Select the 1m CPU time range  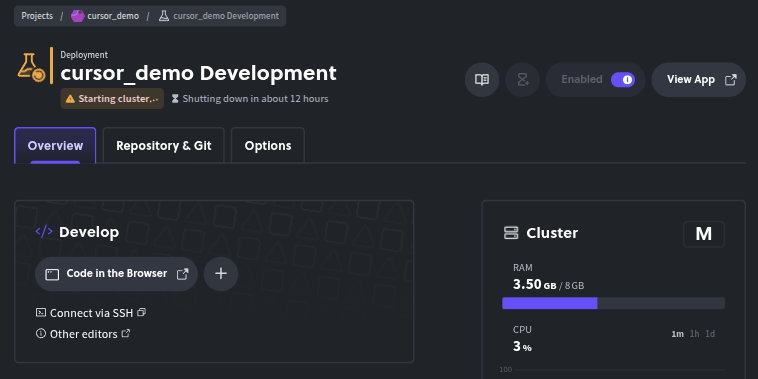677,334
